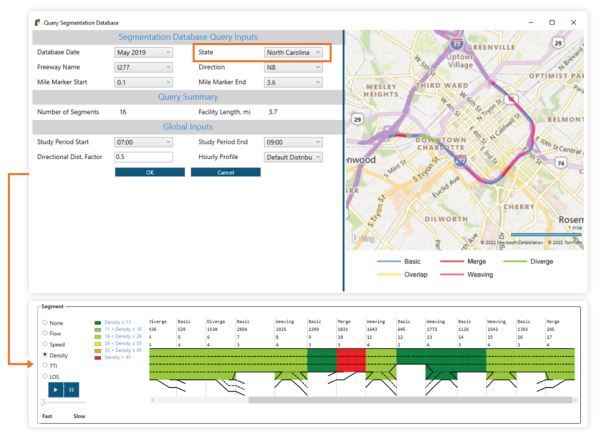
Task: Click the Directional Dist. Factor field
Action: click(x=149, y=157)
